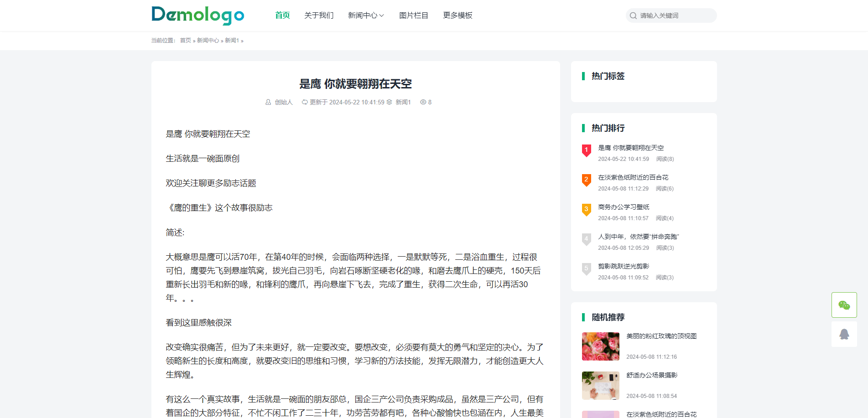Click the search magnifier icon
Image resolution: width=868 pixels, height=418 pixels.
click(633, 15)
